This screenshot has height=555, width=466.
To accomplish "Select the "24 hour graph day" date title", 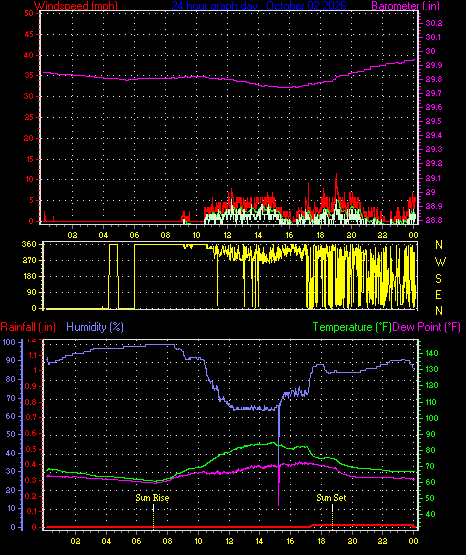I will [259, 5].
